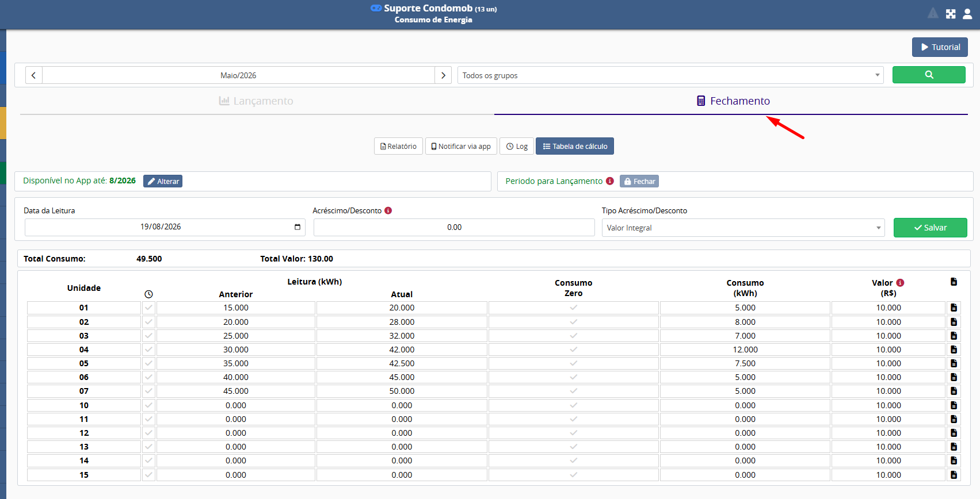The image size is (980, 499).
Task: Click the warning triangle icon in the header
Action: coord(933,13)
